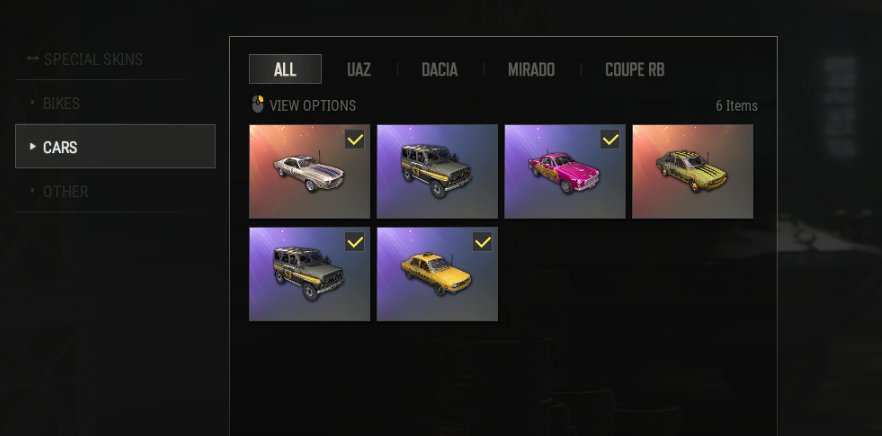
Task: Select the green striped Dacia skin
Action: (692, 171)
